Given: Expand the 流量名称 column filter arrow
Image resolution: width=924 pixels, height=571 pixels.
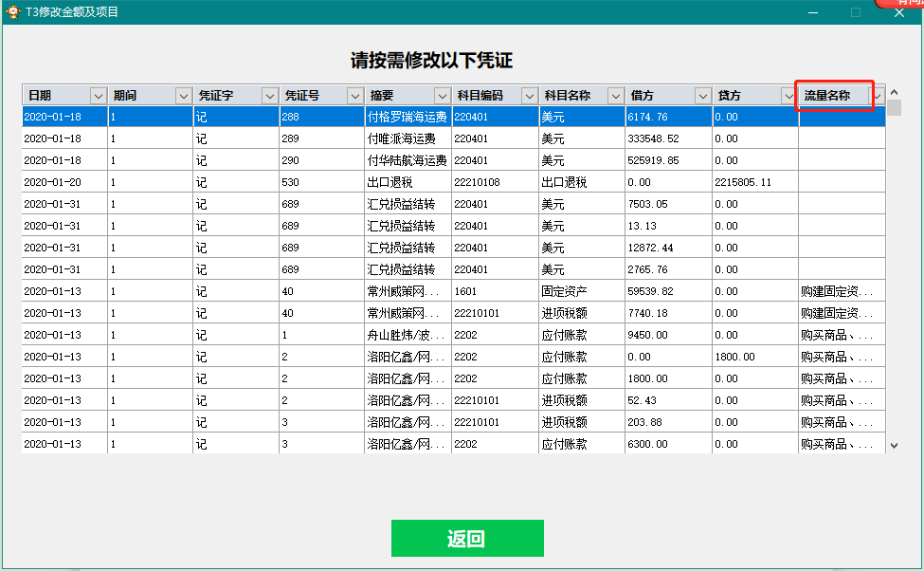Looking at the screenshot, I should click(878, 96).
